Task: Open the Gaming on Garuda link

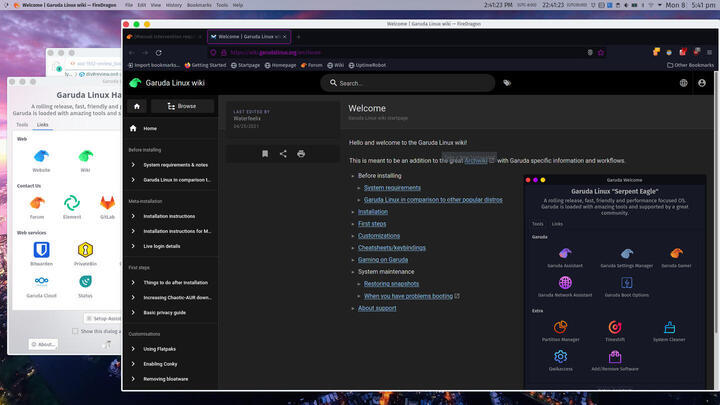Action: [383, 259]
